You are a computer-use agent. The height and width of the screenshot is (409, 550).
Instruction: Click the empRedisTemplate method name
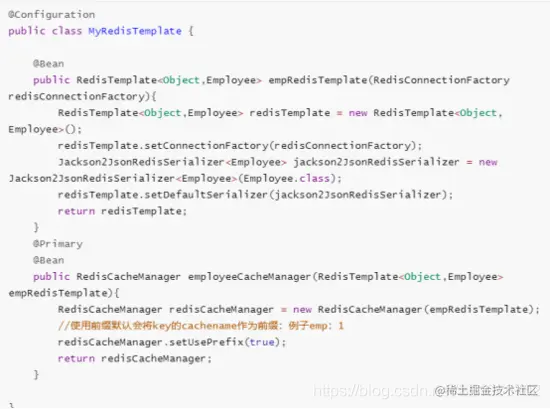click(318, 80)
